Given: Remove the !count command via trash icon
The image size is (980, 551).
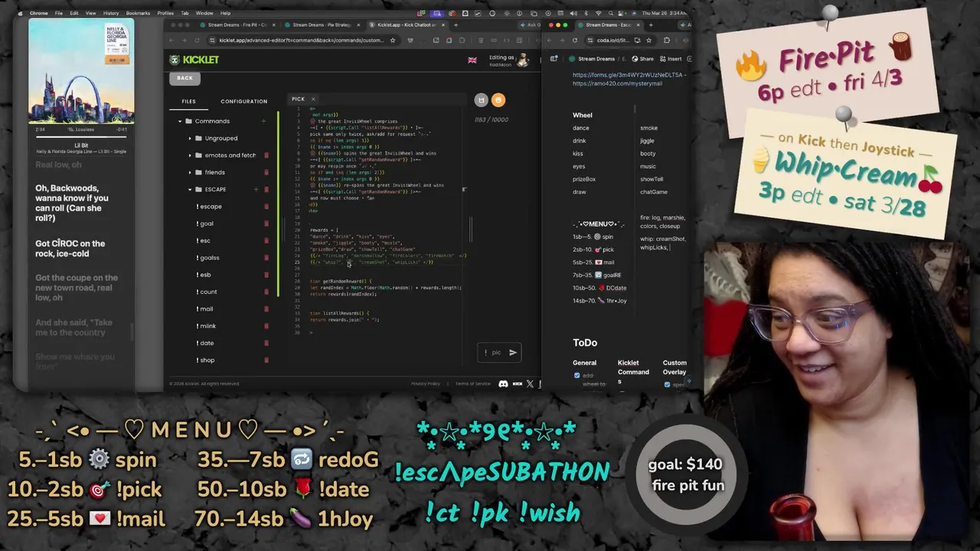Looking at the screenshot, I should pos(266,292).
